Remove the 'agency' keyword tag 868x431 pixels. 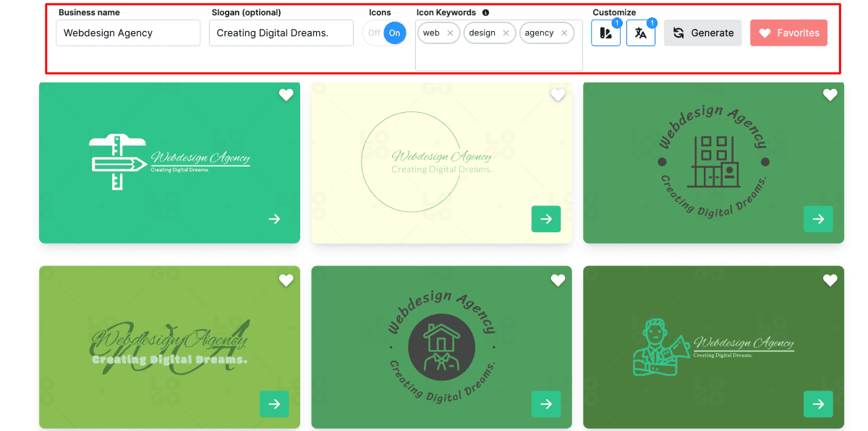[564, 33]
